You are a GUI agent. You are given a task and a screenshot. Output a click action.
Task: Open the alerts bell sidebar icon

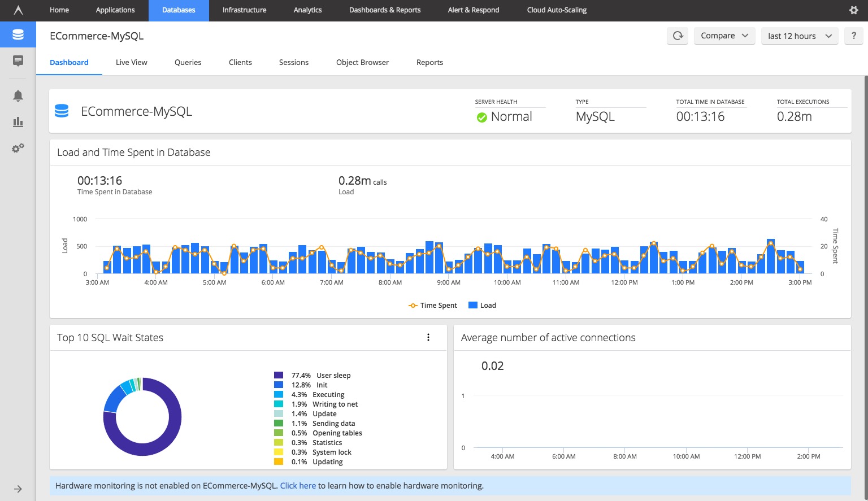pyautogui.click(x=18, y=95)
